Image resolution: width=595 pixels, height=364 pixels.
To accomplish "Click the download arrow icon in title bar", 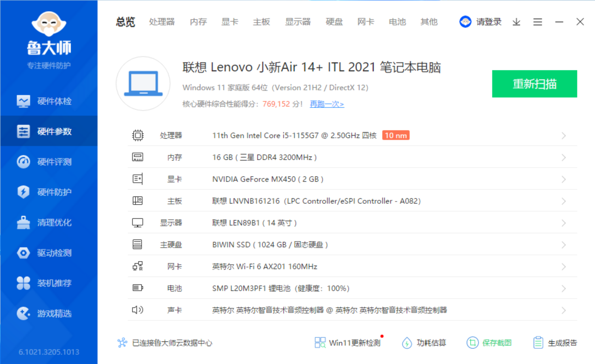I will click(x=516, y=22).
